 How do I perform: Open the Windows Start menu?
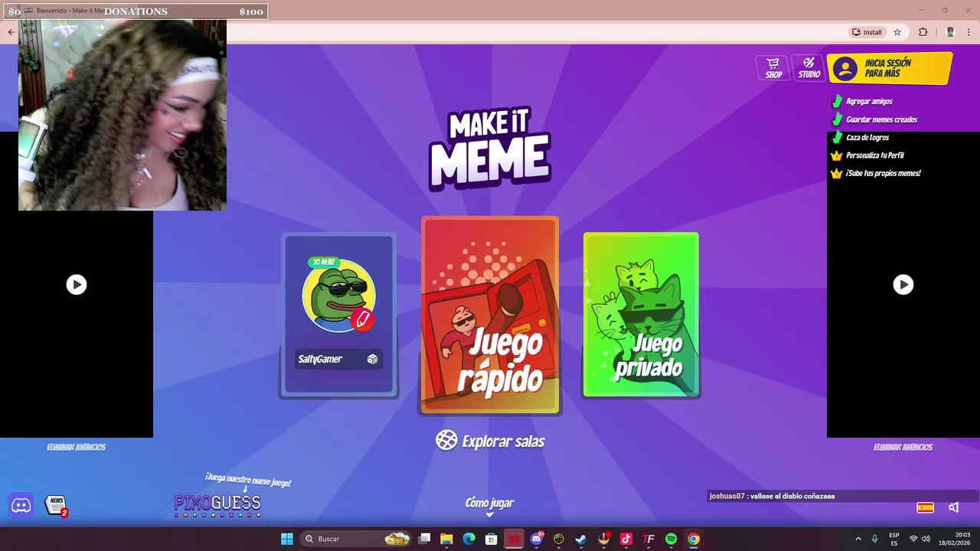(287, 539)
